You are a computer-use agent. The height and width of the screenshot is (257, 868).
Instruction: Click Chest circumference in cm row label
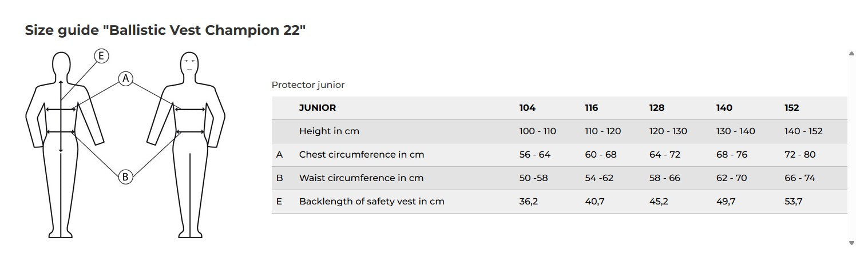coord(361,154)
